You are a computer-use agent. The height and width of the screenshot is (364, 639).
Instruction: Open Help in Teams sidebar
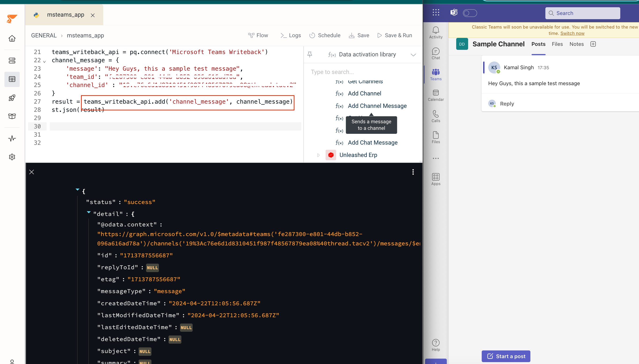[x=436, y=345]
